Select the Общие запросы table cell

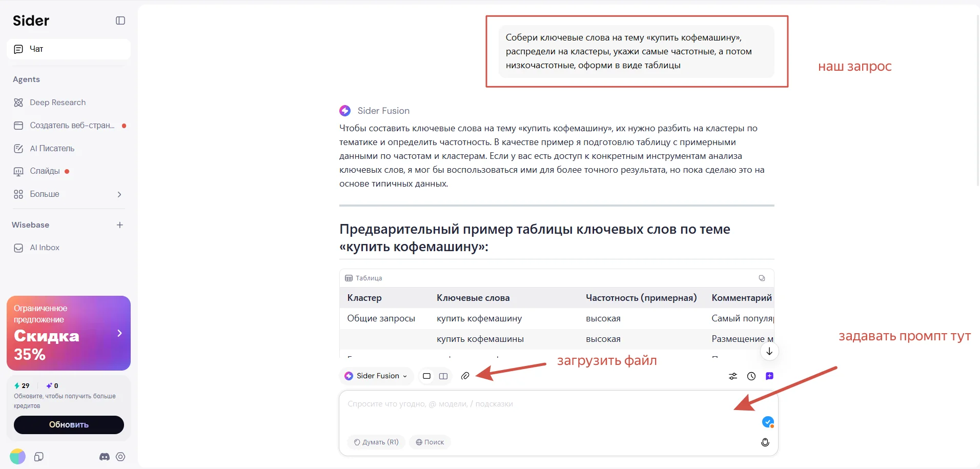click(x=381, y=318)
